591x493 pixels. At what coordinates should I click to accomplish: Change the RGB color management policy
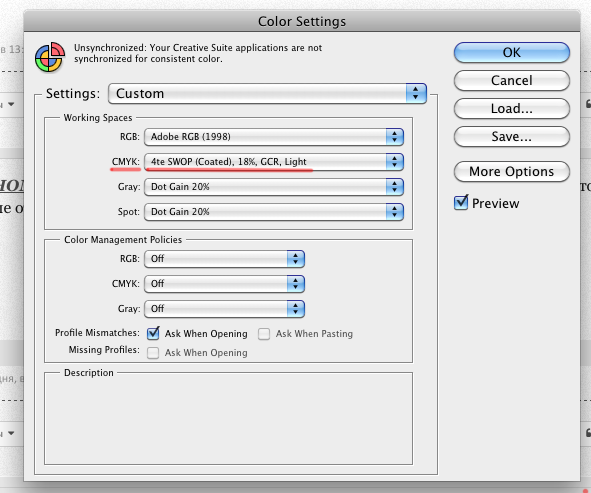224,259
